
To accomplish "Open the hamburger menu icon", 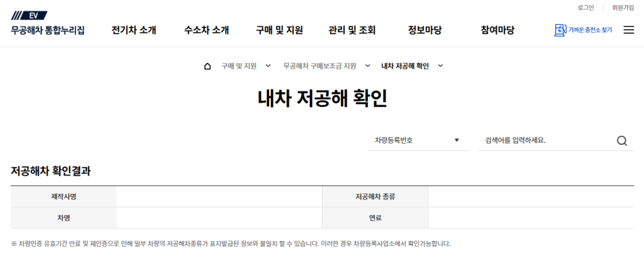I will 628,30.
